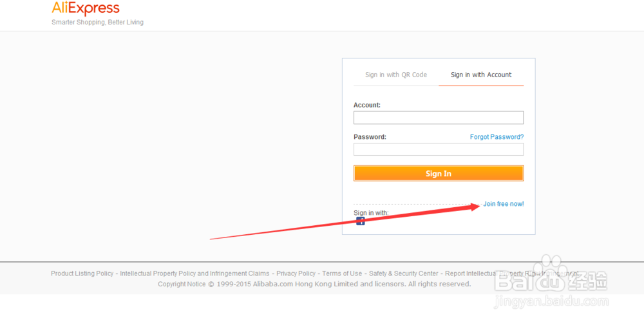Open the Terms of Use link

coord(342,273)
